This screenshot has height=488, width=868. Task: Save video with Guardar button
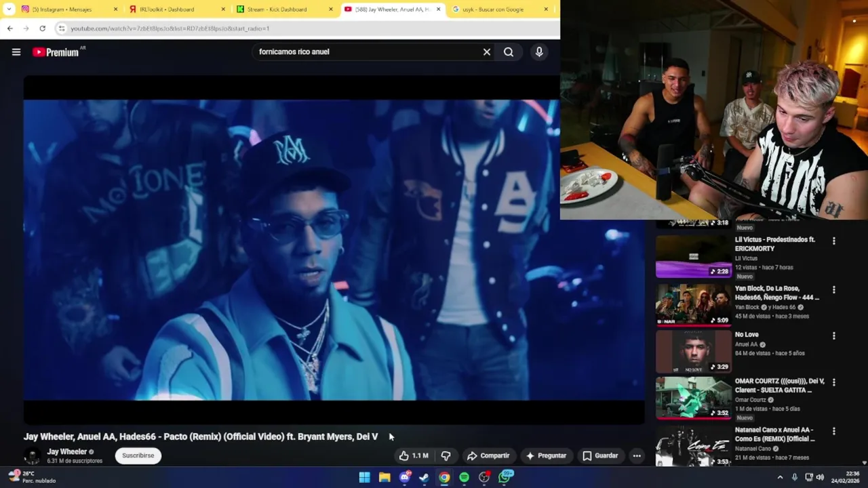point(600,455)
